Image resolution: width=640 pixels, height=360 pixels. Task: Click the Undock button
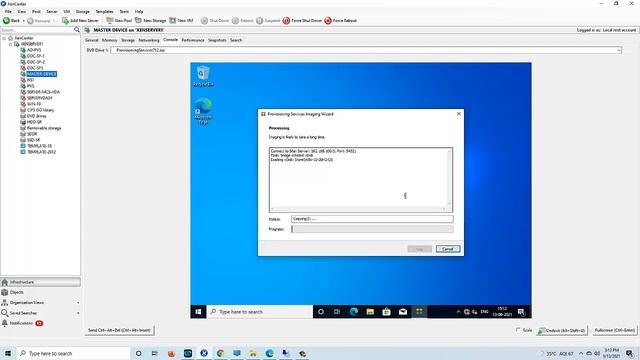[562, 330]
